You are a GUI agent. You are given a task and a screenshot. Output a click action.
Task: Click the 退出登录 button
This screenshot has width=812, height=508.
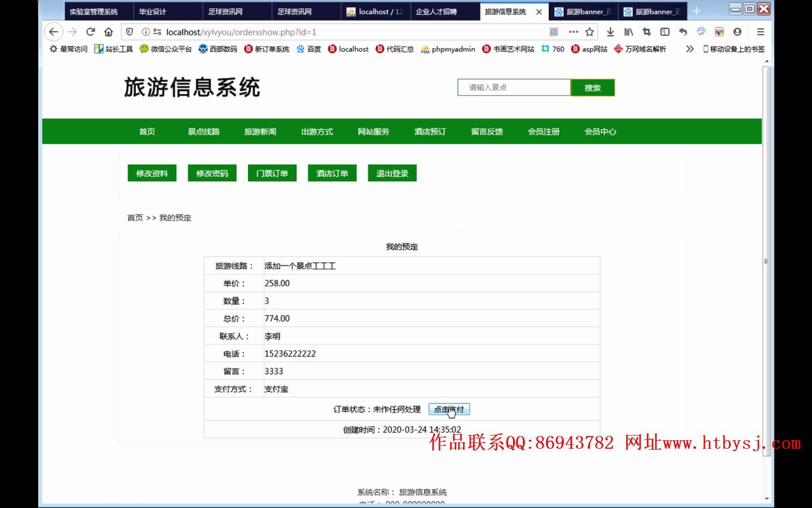coord(392,173)
